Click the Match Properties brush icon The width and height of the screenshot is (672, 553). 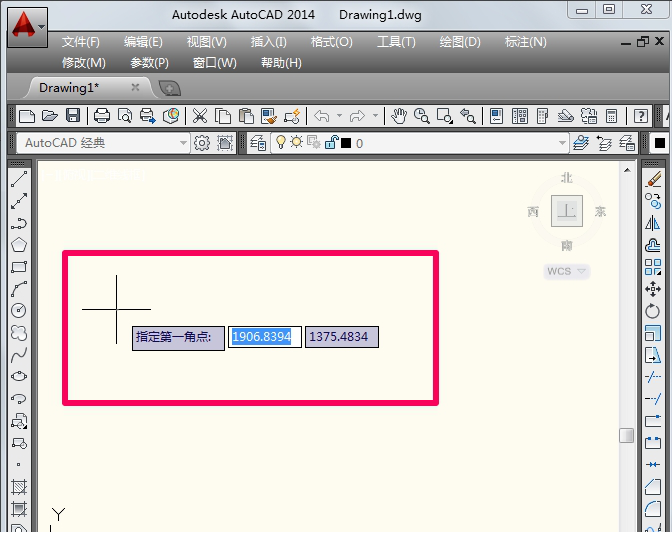pyautogui.click(x=269, y=116)
